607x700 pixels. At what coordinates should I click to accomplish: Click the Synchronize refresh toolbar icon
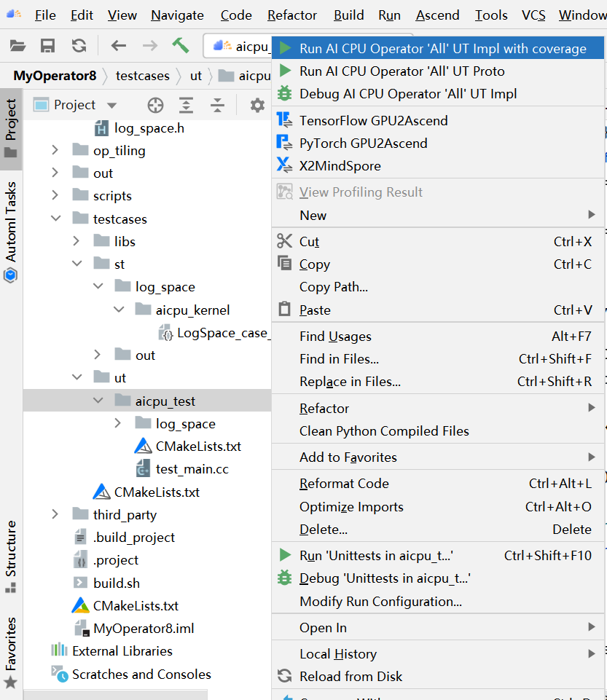79,46
